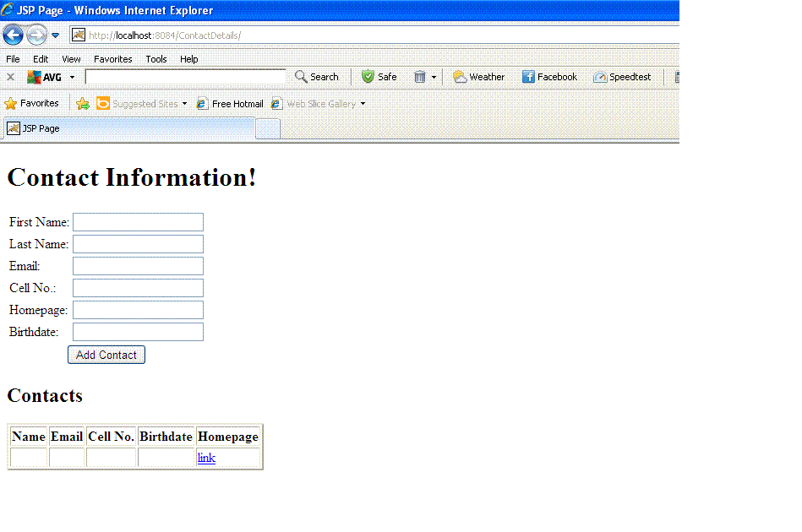Close the AVG toolbar with the X

pos(11,77)
